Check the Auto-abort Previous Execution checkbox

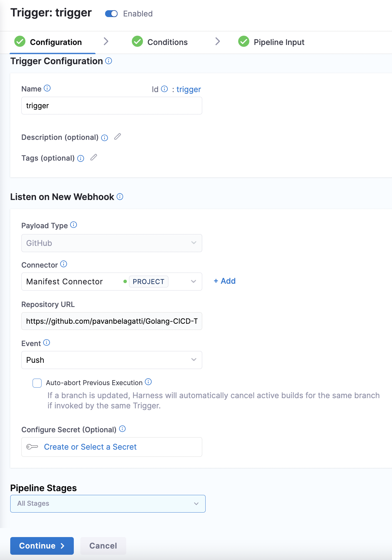tap(37, 383)
